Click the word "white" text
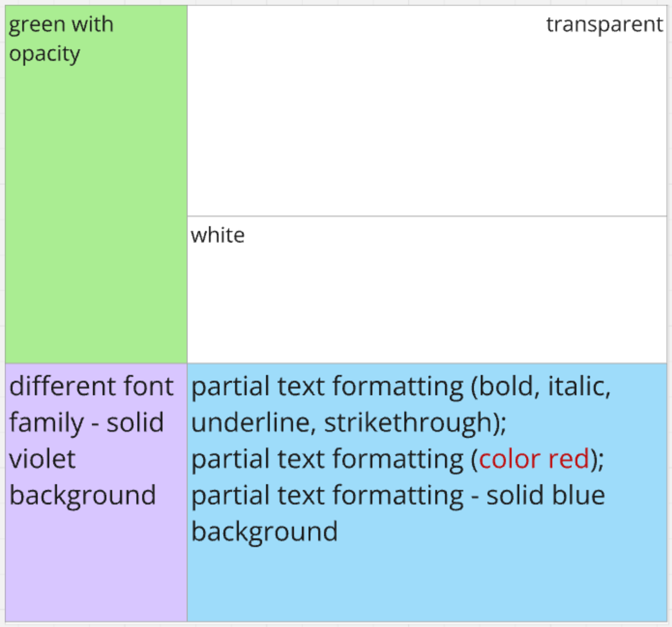This screenshot has height=627, width=672. coord(218,235)
